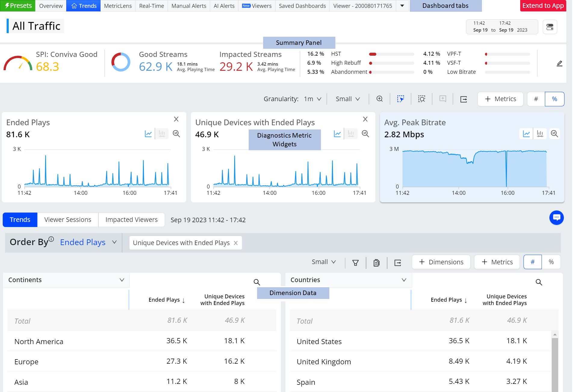This screenshot has width=578, height=392.
Task: Switch to the MetricLens tab
Action: coord(118,6)
